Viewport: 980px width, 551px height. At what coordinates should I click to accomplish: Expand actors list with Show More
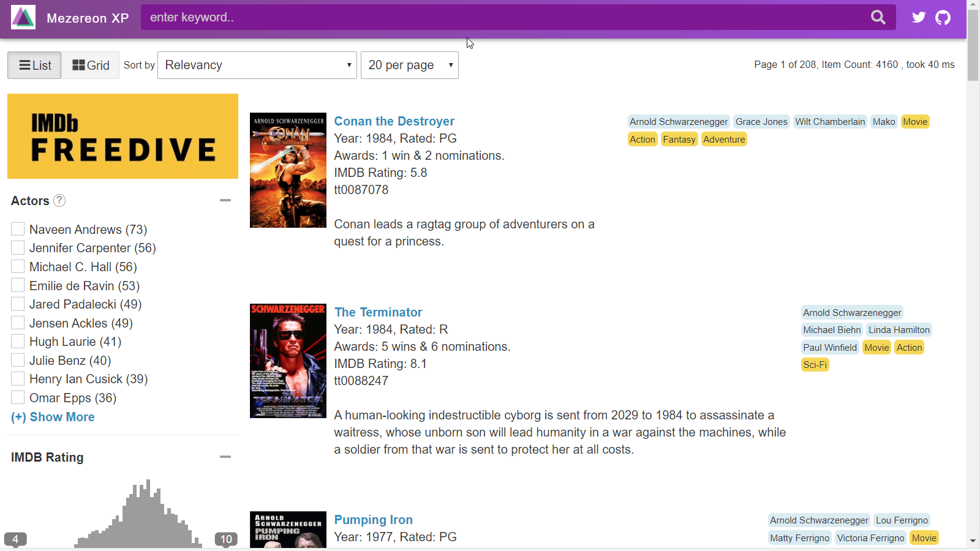click(53, 417)
